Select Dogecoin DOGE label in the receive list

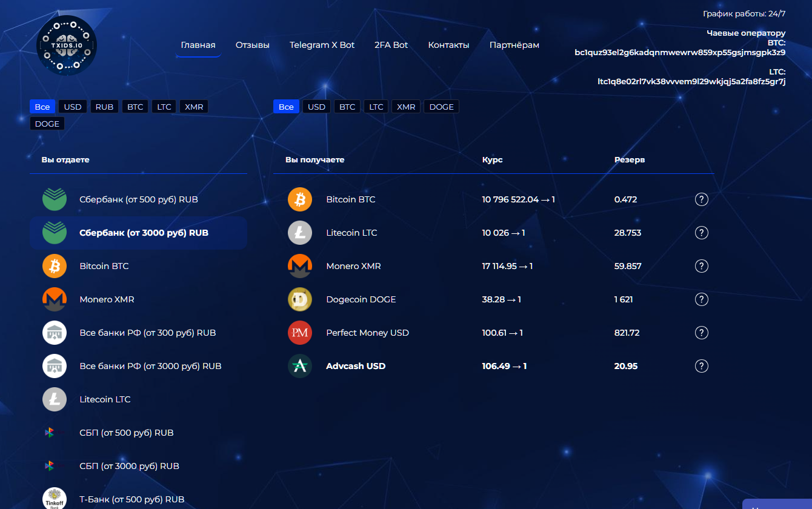click(x=361, y=299)
